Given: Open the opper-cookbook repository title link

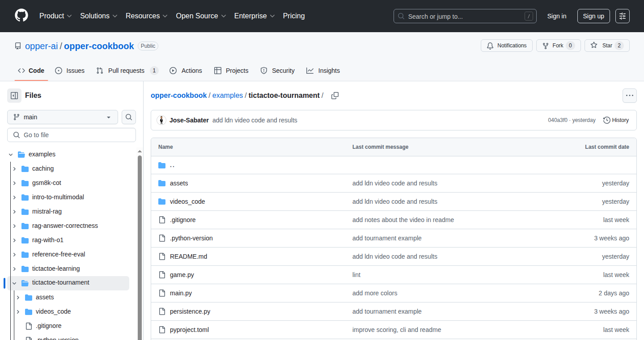Looking at the screenshot, I should pos(99,46).
